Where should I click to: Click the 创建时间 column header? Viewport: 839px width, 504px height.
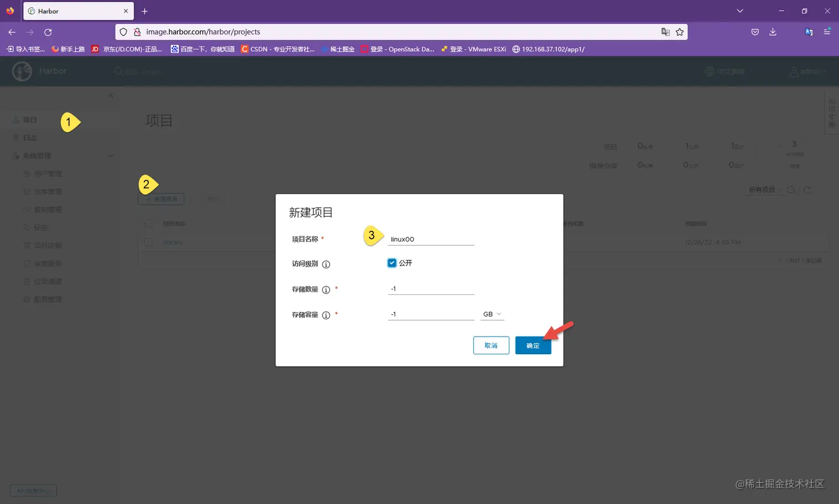[696, 223]
